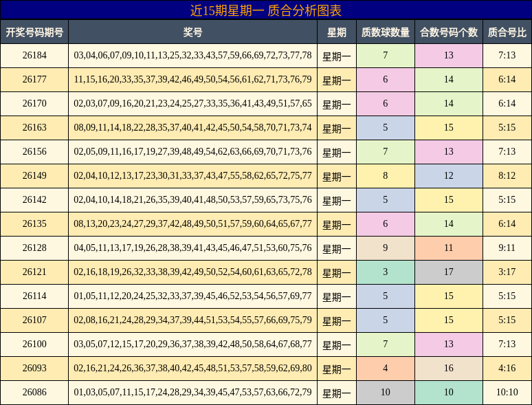Click ratio 10:10 cell
532x405 pixels.
pyautogui.click(x=507, y=393)
